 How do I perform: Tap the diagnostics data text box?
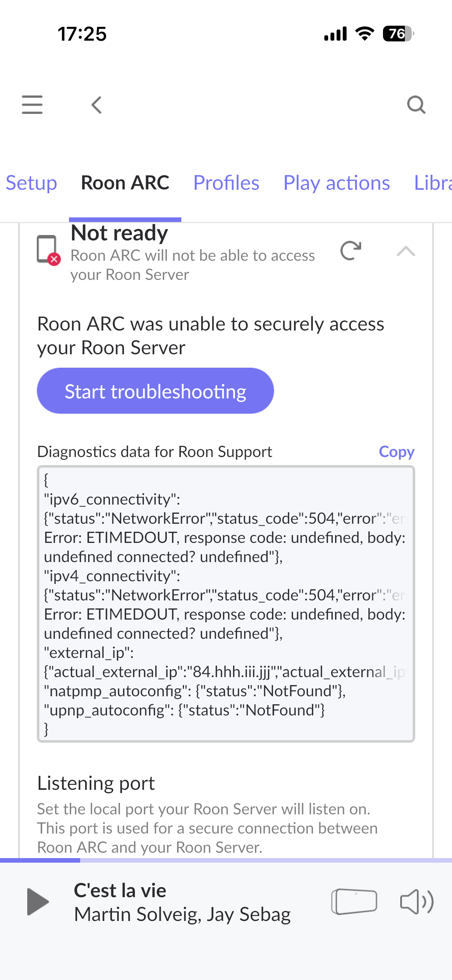(226, 604)
